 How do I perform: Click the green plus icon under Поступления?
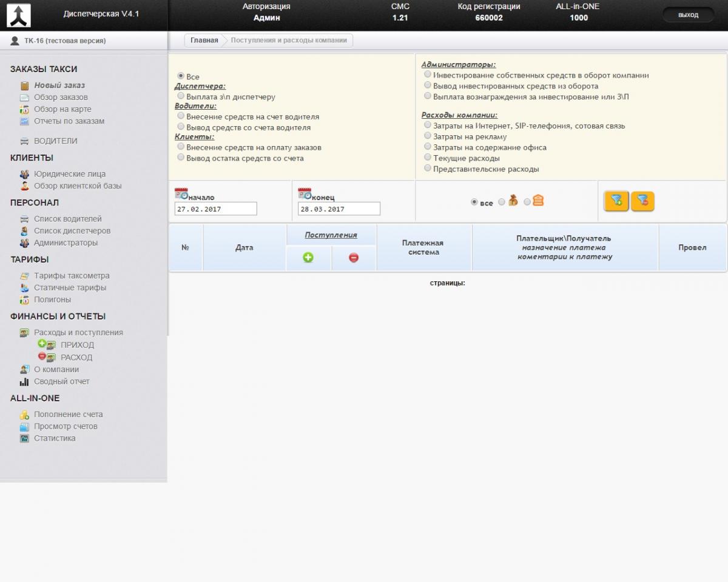(x=308, y=258)
